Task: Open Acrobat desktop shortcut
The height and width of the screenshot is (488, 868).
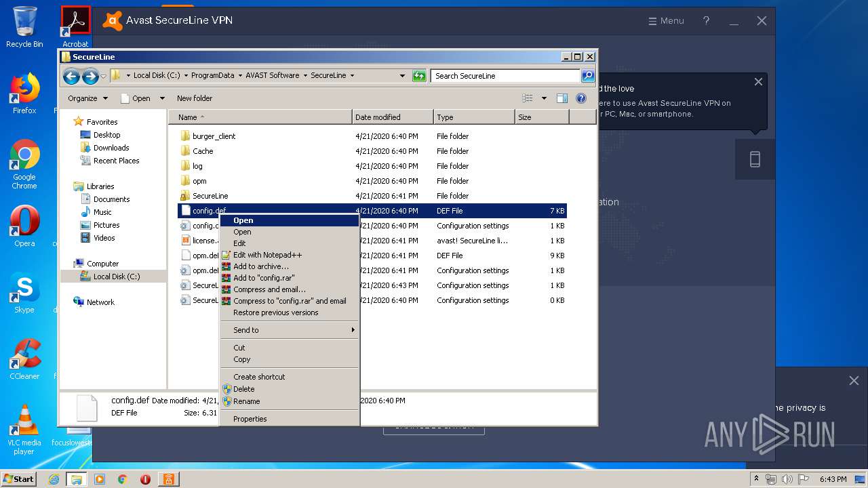Action: [x=75, y=27]
